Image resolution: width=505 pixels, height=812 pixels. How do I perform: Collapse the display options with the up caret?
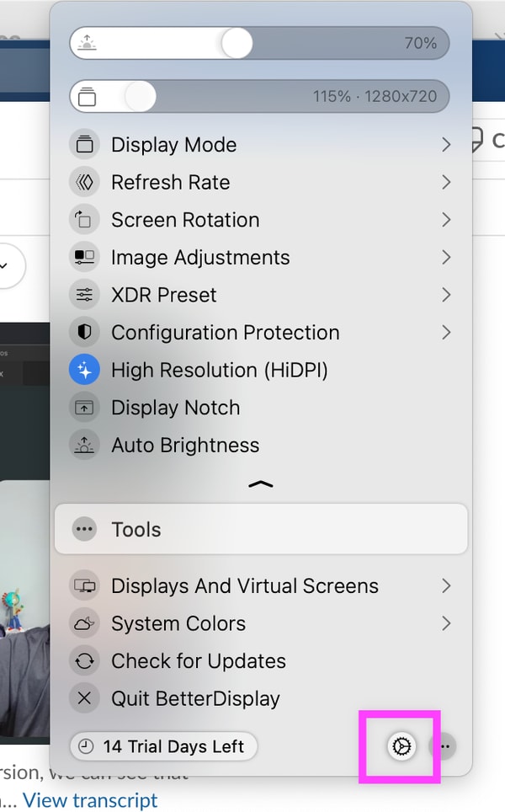[x=261, y=484]
